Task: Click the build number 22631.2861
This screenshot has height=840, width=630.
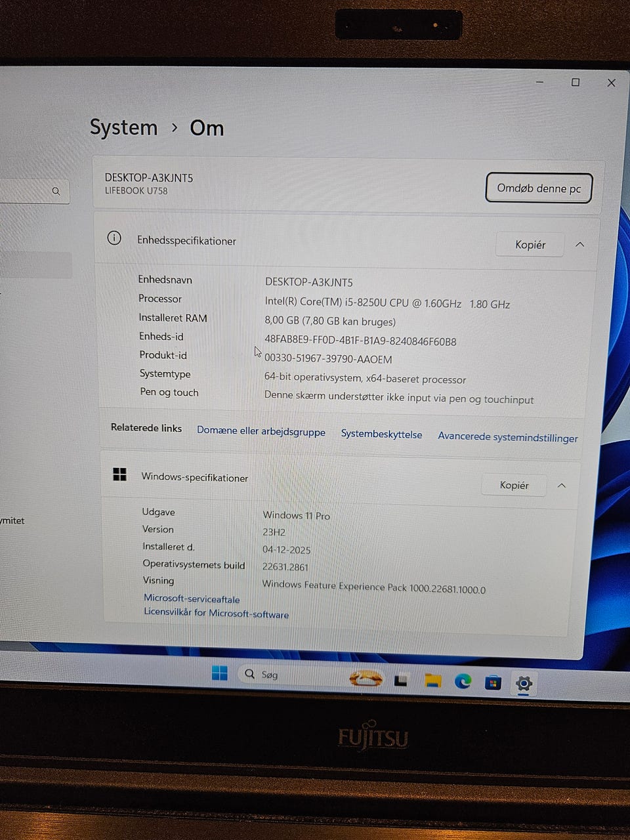Action: [285, 567]
